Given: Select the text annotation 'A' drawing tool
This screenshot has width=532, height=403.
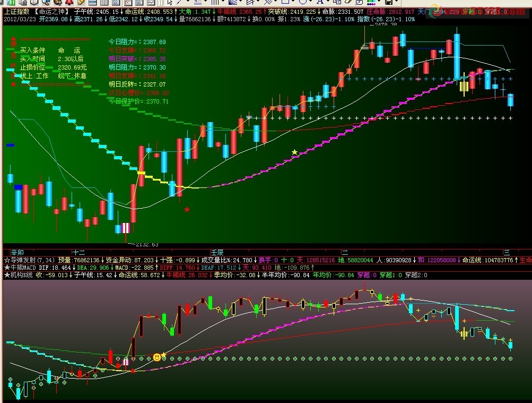Looking at the screenshot, I should pyautogui.click(x=320, y=2).
